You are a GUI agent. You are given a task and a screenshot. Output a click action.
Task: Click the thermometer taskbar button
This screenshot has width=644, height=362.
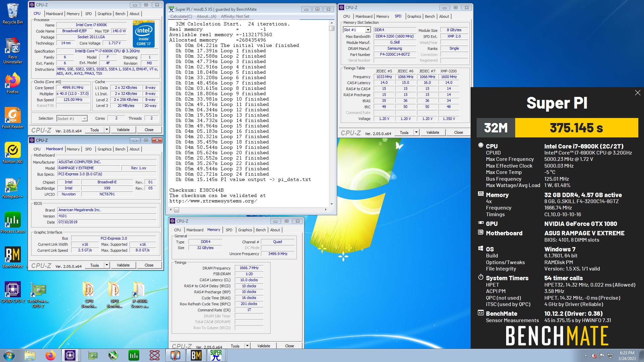tap(175, 355)
